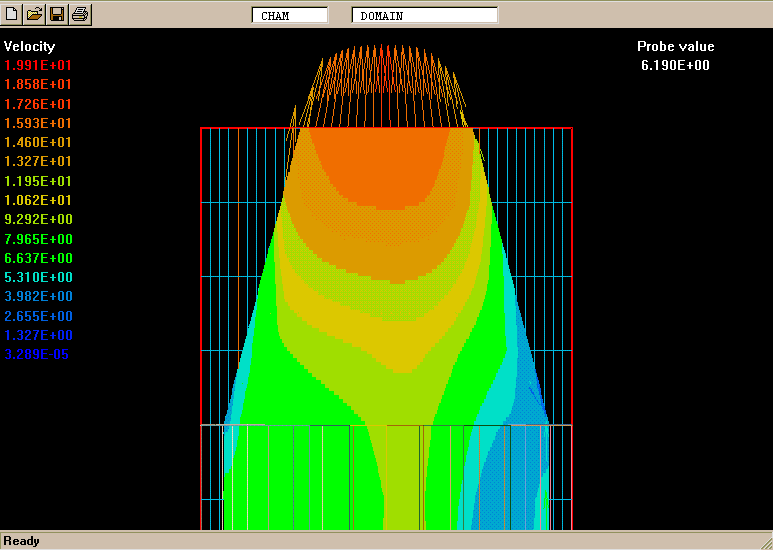773x550 pixels.
Task: Print the plot with the printer icon
Action: coord(80,14)
